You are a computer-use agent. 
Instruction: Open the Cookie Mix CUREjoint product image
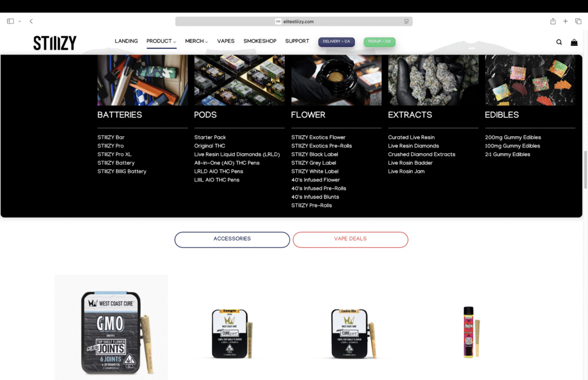[354, 333]
